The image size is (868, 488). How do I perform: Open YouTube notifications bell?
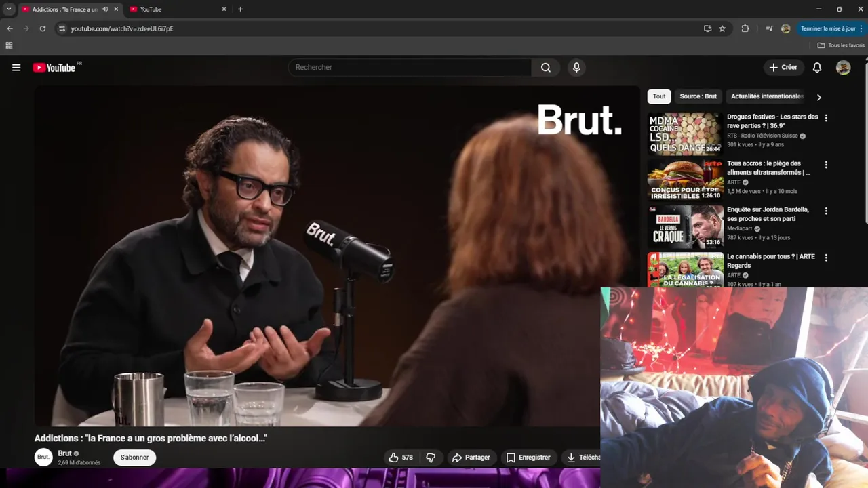pyautogui.click(x=817, y=68)
